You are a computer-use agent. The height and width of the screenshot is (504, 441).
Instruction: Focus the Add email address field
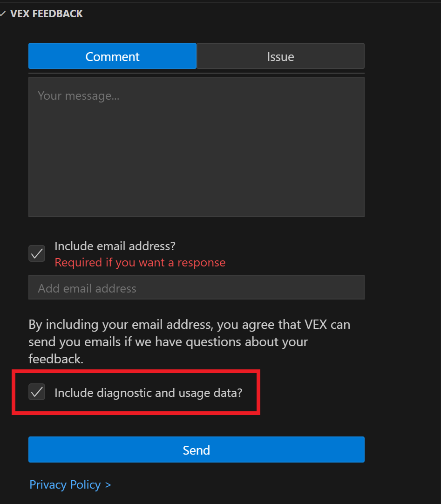click(x=196, y=288)
